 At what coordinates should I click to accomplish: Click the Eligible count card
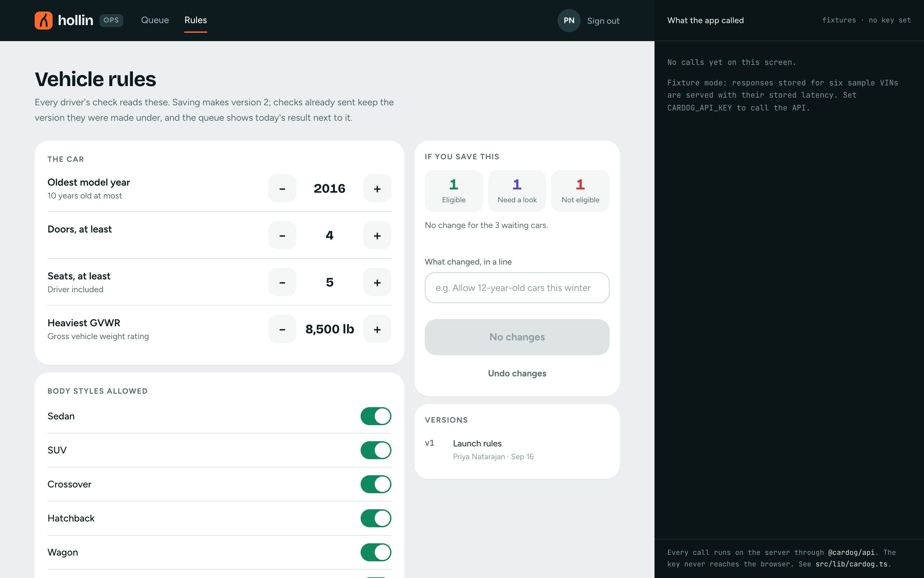point(454,191)
